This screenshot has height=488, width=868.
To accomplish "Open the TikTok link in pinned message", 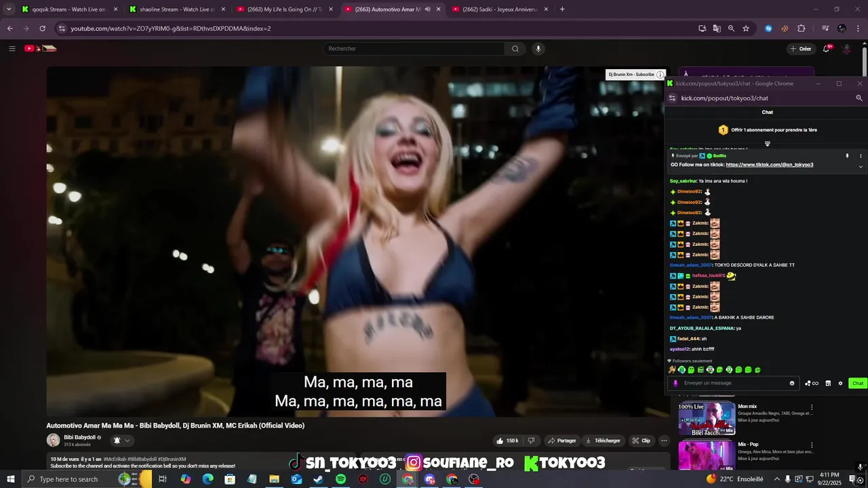I will (x=769, y=165).
